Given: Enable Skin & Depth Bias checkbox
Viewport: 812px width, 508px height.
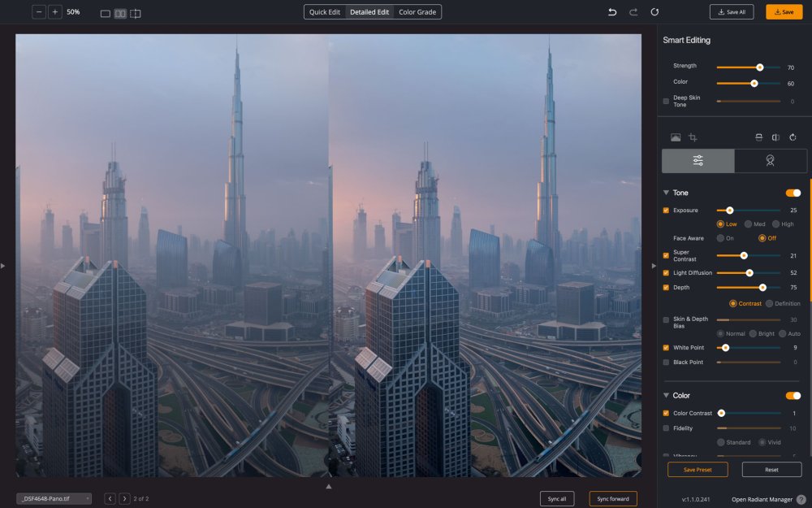Looking at the screenshot, I should pos(666,319).
